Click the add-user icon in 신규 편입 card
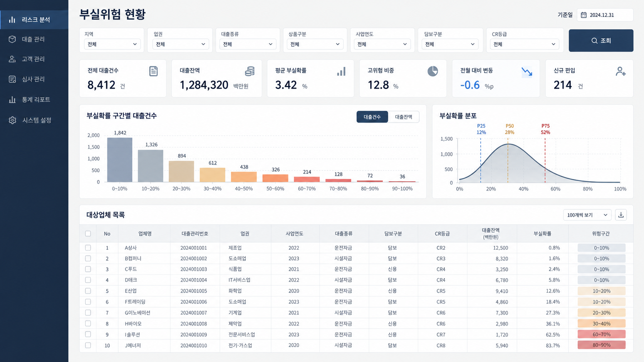 (x=621, y=71)
